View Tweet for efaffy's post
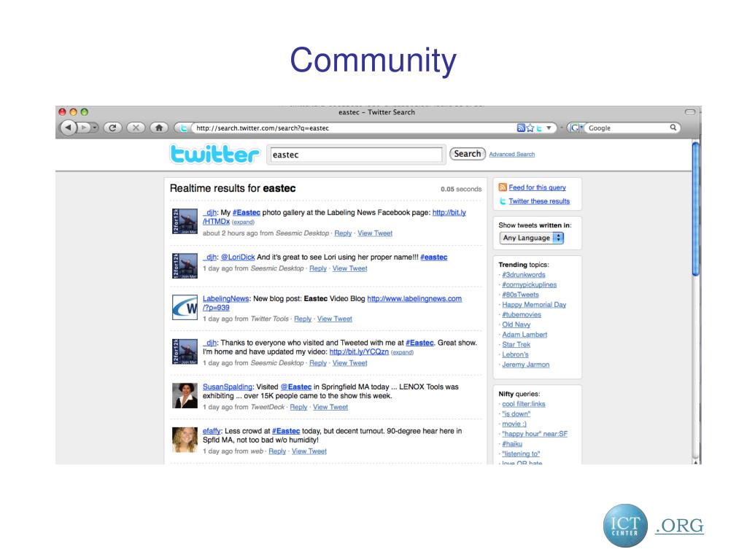The width and height of the screenshot is (747, 560). [x=309, y=451]
